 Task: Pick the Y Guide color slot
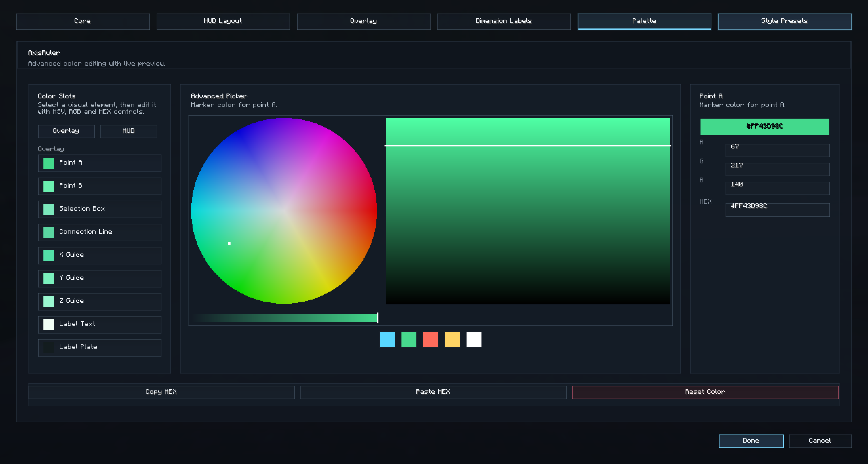tap(99, 278)
